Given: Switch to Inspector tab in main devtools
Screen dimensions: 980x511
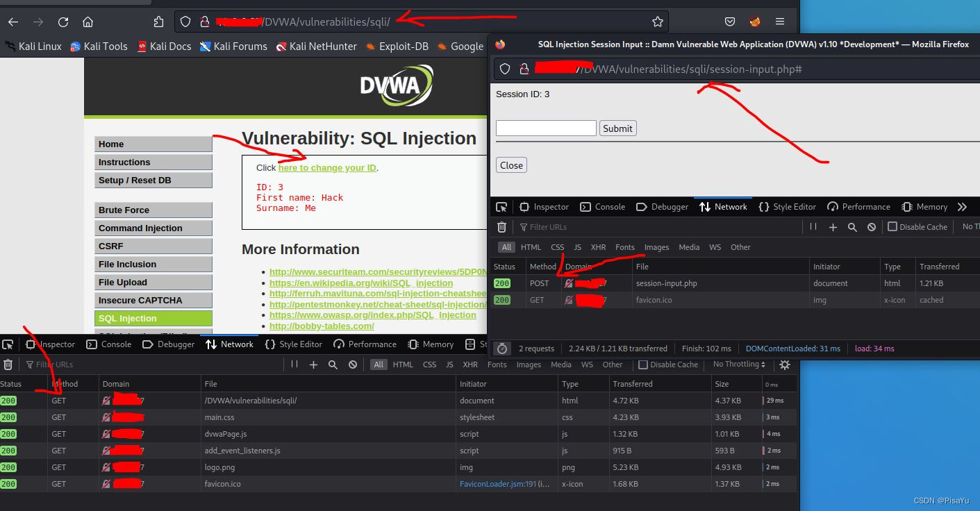Looking at the screenshot, I should click(51, 344).
